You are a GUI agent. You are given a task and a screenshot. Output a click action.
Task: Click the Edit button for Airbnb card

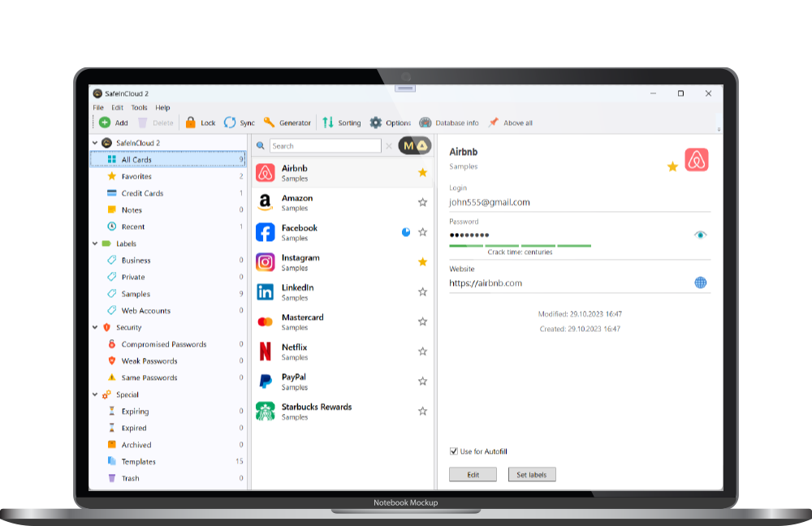[x=473, y=475]
